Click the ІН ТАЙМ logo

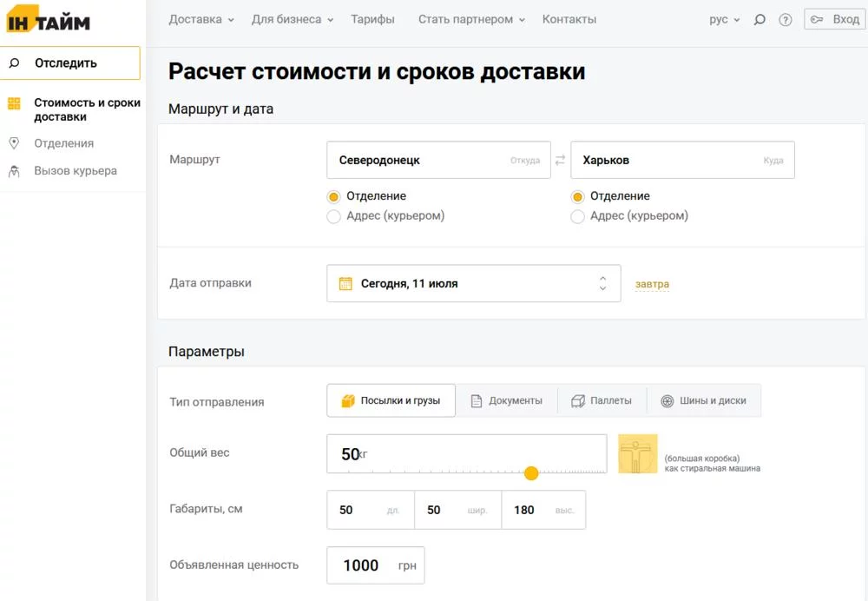point(49,21)
